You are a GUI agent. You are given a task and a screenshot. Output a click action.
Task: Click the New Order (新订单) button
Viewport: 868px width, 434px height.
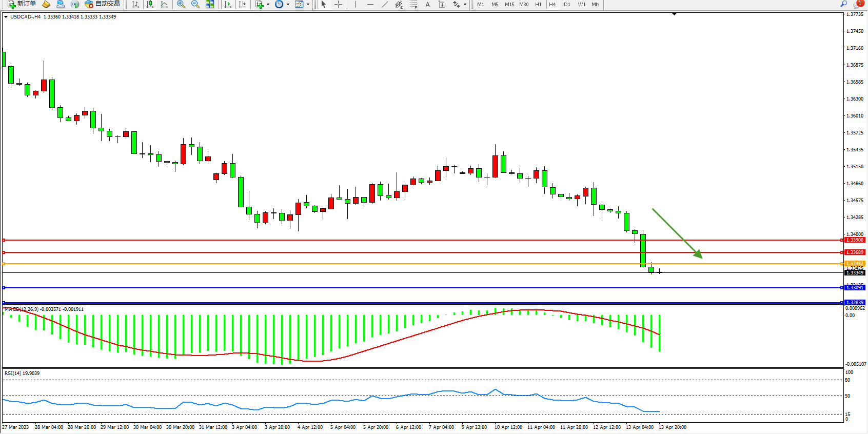(22, 4)
